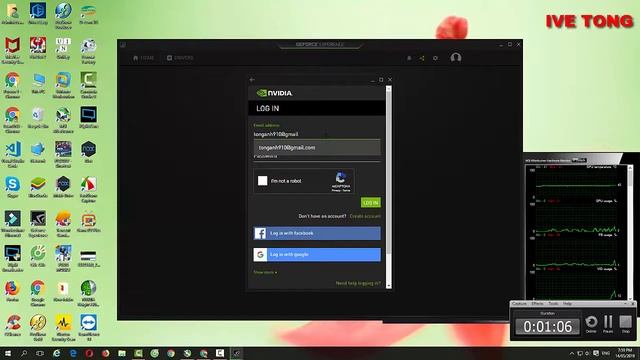The height and width of the screenshot is (360, 640).
Task: Open the DRIVERS tab in GeForce Experience
Action: pyautogui.click(x=180, y=58)
